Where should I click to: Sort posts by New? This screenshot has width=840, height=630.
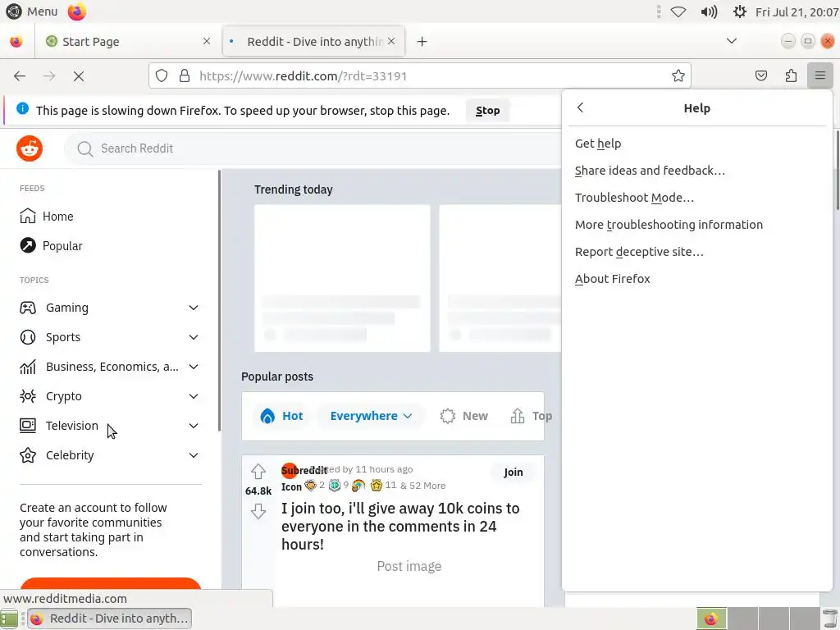(464, 416)
